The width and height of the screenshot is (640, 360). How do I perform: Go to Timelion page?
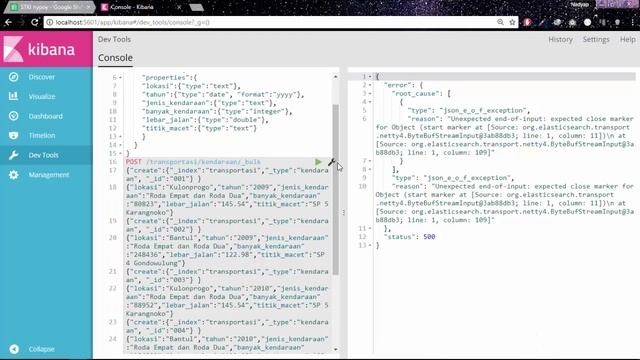coord(42,136)
